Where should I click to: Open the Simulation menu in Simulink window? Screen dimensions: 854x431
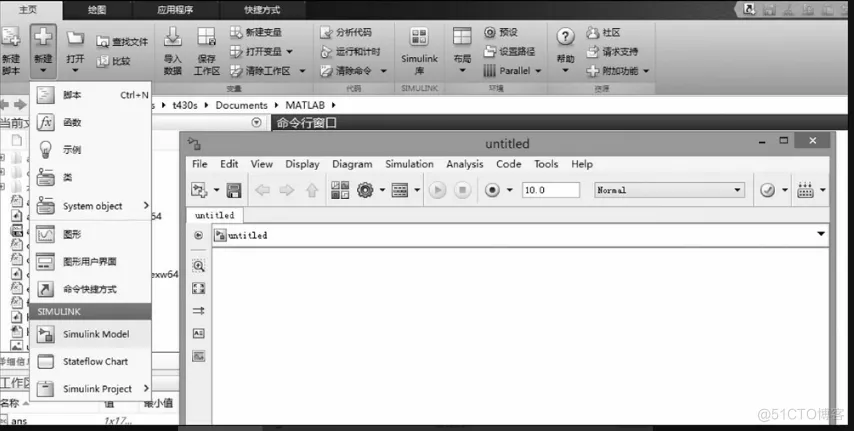(x=409, y=164)
